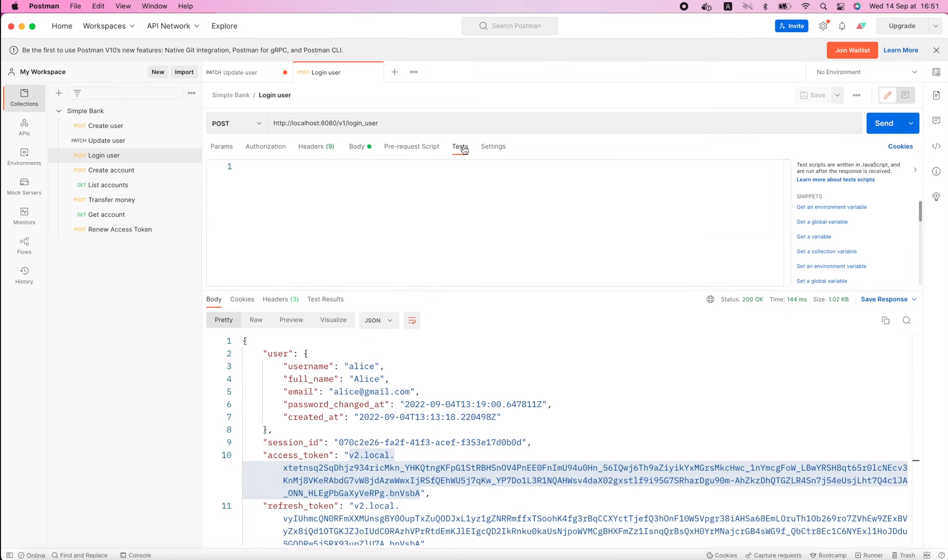Switch to the Params tab
This screenshot has height=560, width=948.
pyautogui.click(x=221, y=146)
